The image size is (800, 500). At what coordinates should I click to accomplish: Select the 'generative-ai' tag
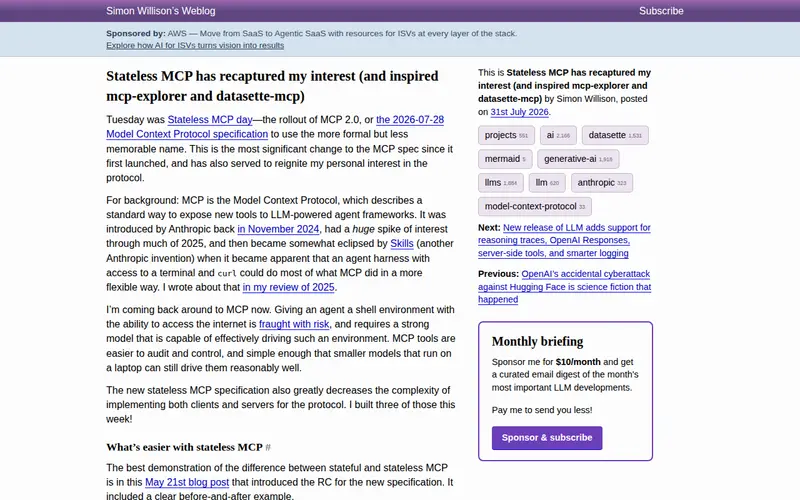[x=578, y=159]
